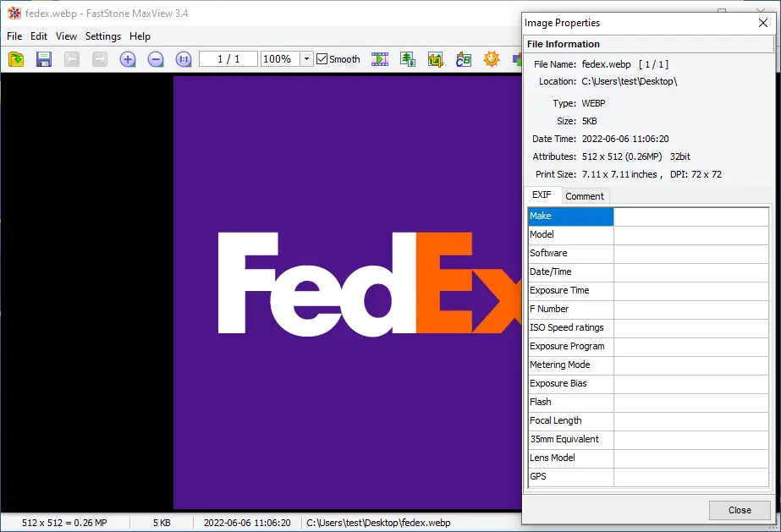Select the ISO Speed ratings row

[648, 328]
